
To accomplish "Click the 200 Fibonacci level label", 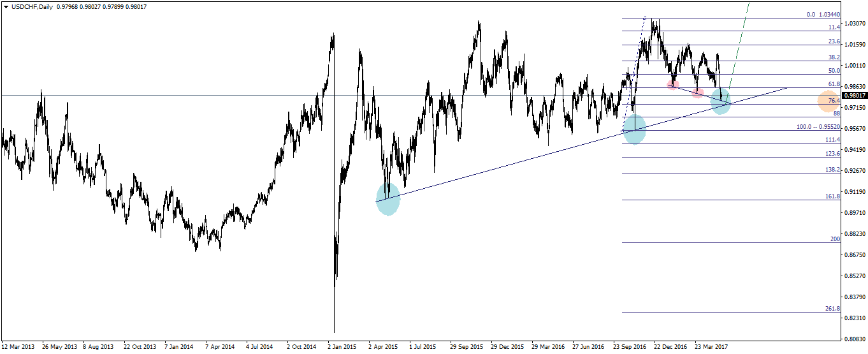I will tap(835, 239).
